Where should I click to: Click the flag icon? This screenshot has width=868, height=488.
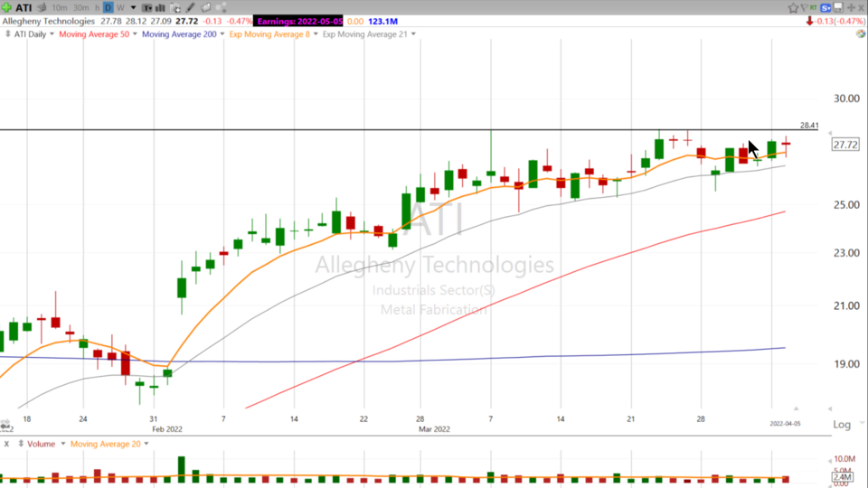(x=804, y=8)
